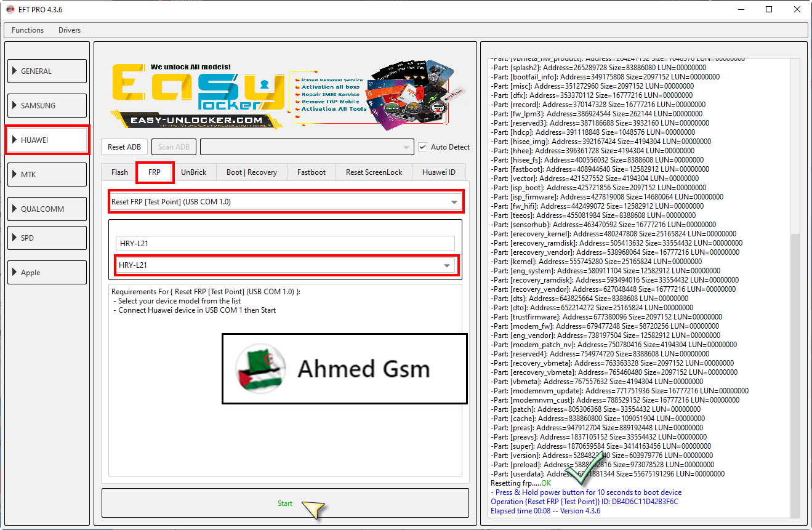The height and width of the screenshot is (530, 812).
Task: Click the Scan ADB button
Action: tap(174, 147)
